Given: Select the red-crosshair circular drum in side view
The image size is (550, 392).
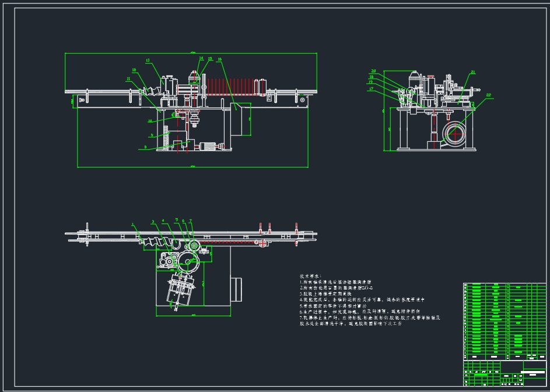Looking at the screenshot, I should [x=455, y=134].
